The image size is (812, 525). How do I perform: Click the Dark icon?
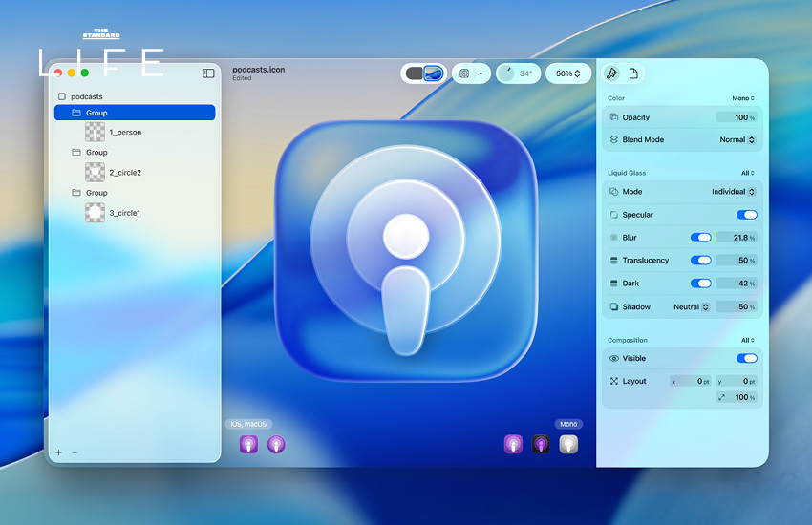click(613, 283)
